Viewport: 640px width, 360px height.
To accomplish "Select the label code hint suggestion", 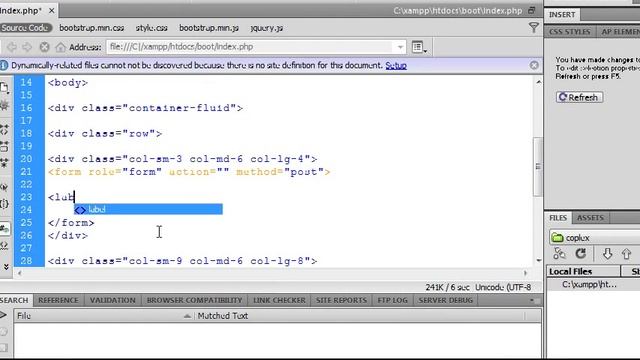I will coord(148,209).
